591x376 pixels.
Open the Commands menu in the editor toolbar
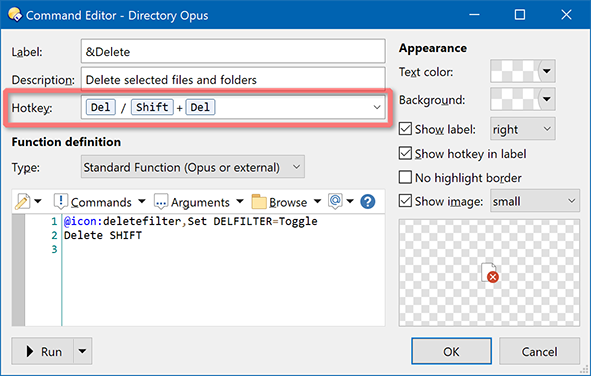tap(101, 202)
